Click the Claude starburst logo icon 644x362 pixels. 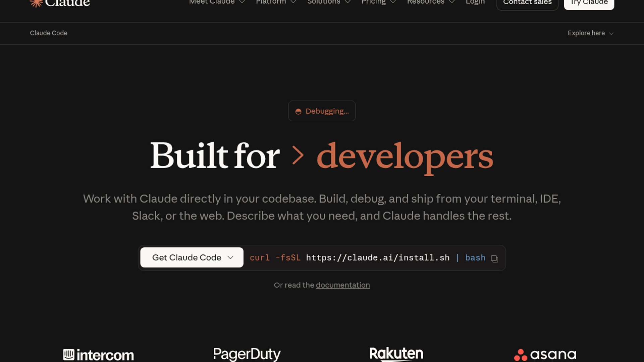[36, 3]
